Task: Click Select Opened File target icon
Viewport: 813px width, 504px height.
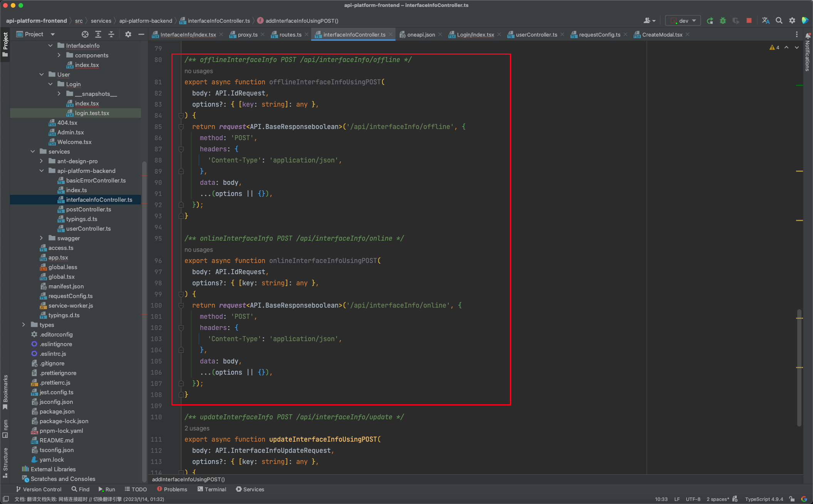Action: (85, 34)
